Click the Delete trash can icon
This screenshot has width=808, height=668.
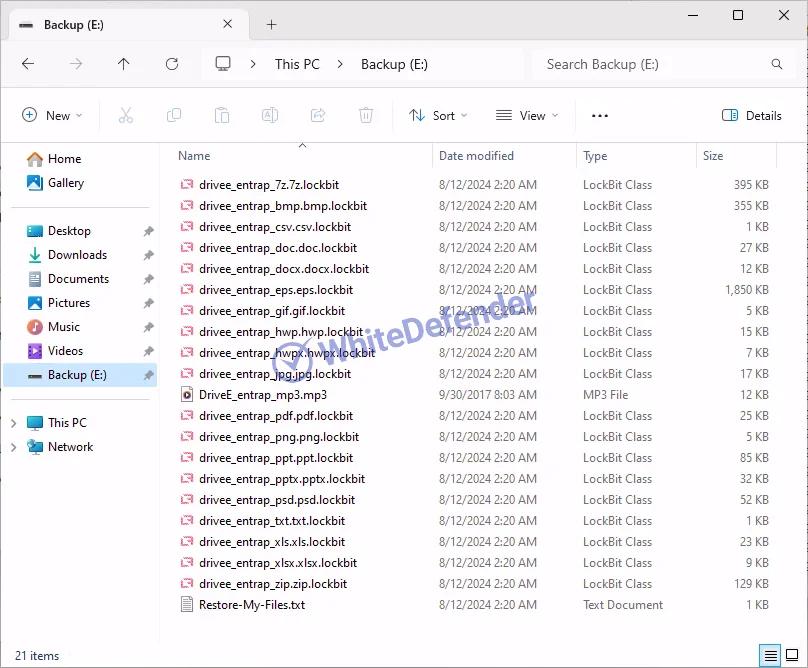[x=366, y=116]
